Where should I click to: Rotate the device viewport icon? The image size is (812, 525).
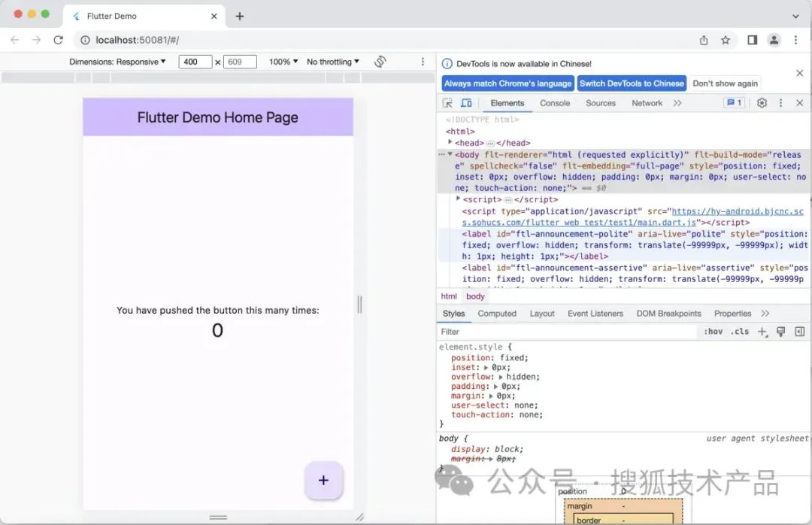coord(380,62)
